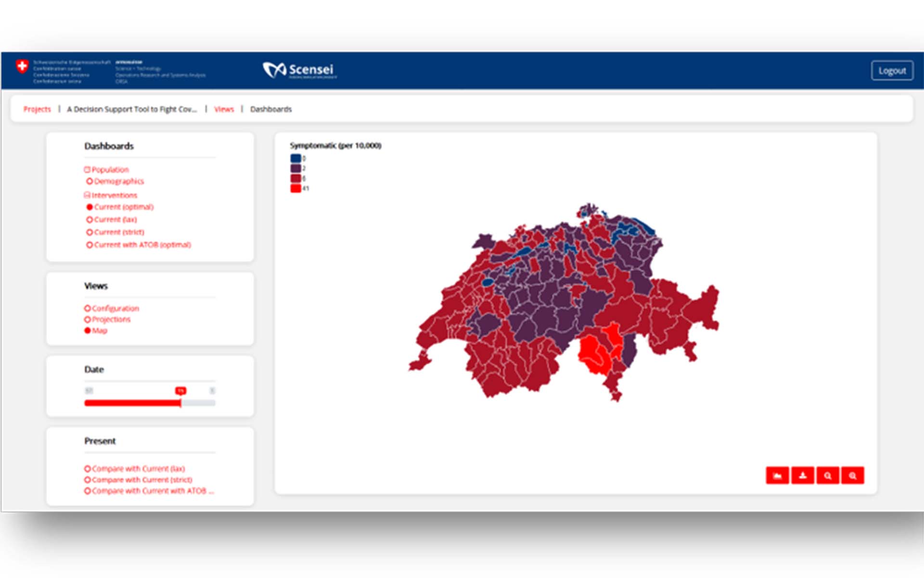
Task: Select the Current (lax) intervention option
Action: [90, 219]
